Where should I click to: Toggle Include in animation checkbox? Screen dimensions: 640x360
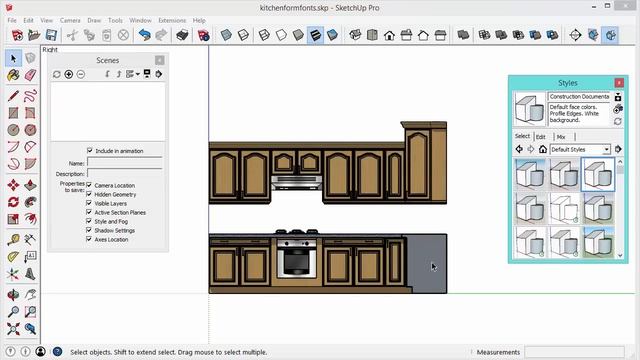click(x=90, y=151)
